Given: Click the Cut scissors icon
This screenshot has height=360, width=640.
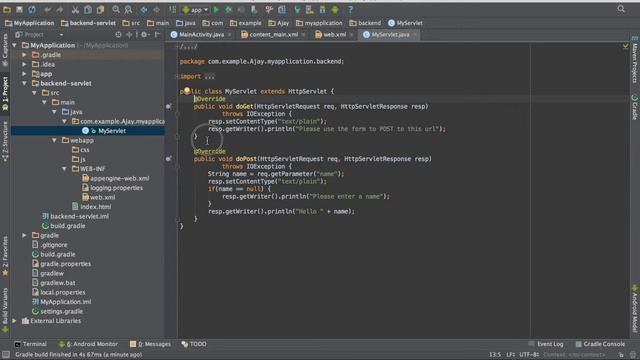Looking at the screenshot, I should [76, 9].
